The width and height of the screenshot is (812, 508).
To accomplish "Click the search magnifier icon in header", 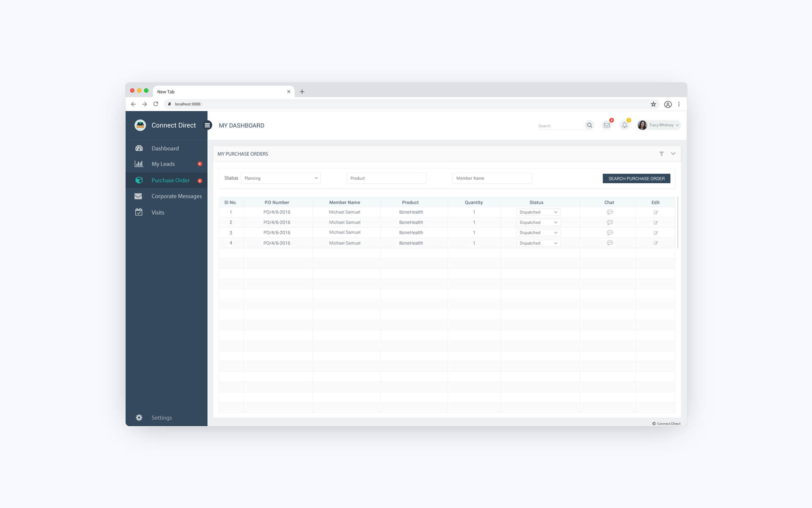I will (x=589, y=125).
